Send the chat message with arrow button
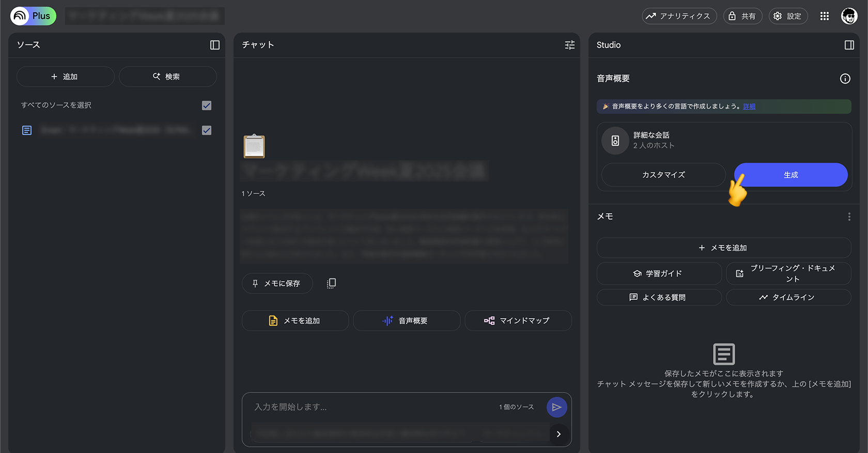 click(x=556, y=407)
